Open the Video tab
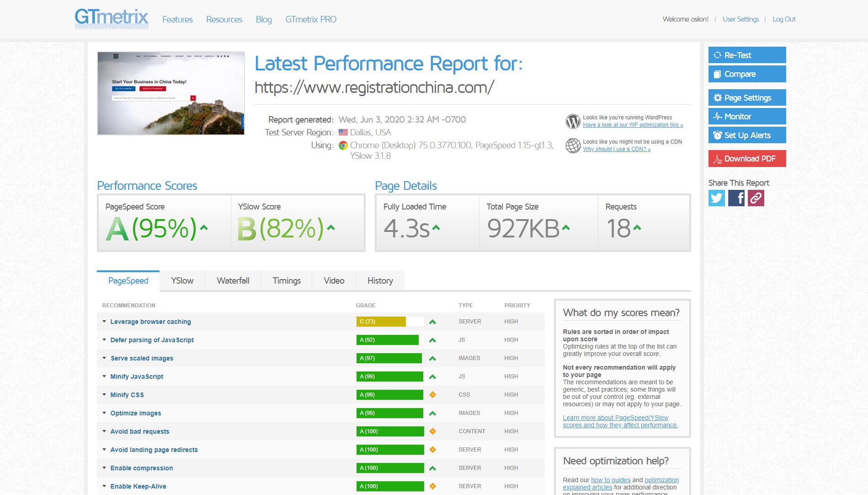Screen dimensions: 868x495 click(x=334, y=280)
